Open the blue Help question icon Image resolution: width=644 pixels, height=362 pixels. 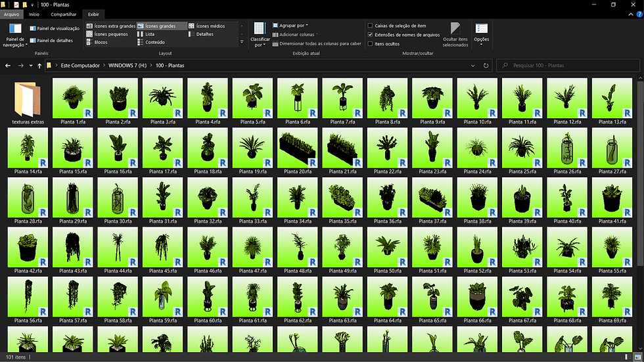(x=639, y=14)
